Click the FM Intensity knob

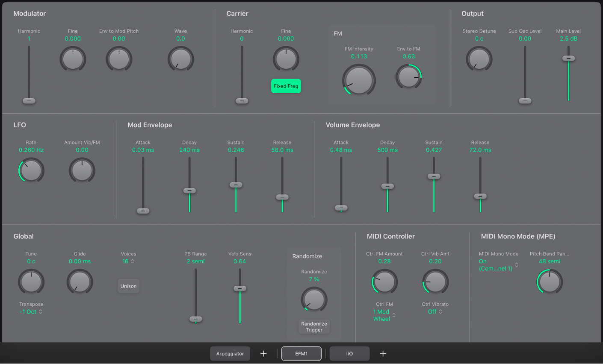(359, 80)
